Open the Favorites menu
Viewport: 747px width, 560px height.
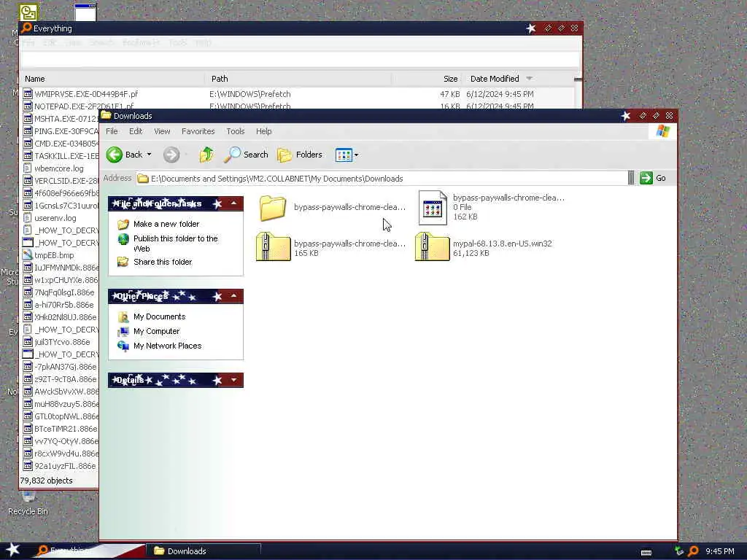(x=198, y=131)
